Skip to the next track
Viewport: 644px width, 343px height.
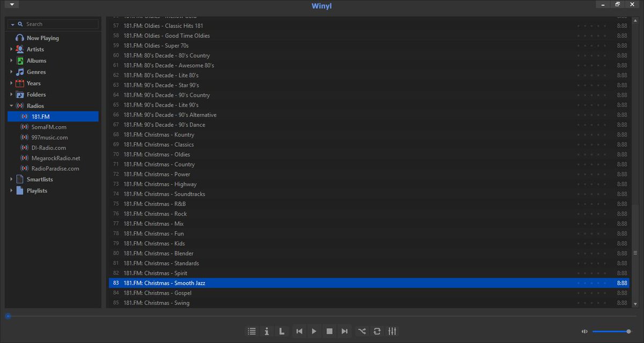click(345, 331)
